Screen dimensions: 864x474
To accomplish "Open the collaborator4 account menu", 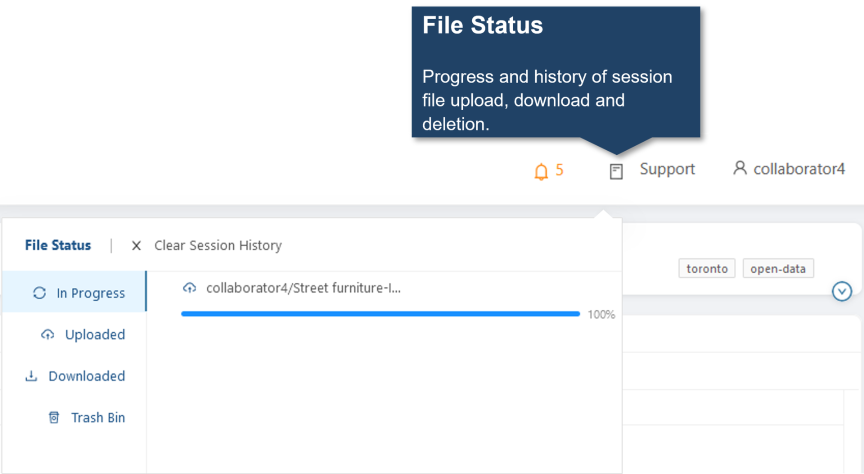I will (x=798, y=169).
